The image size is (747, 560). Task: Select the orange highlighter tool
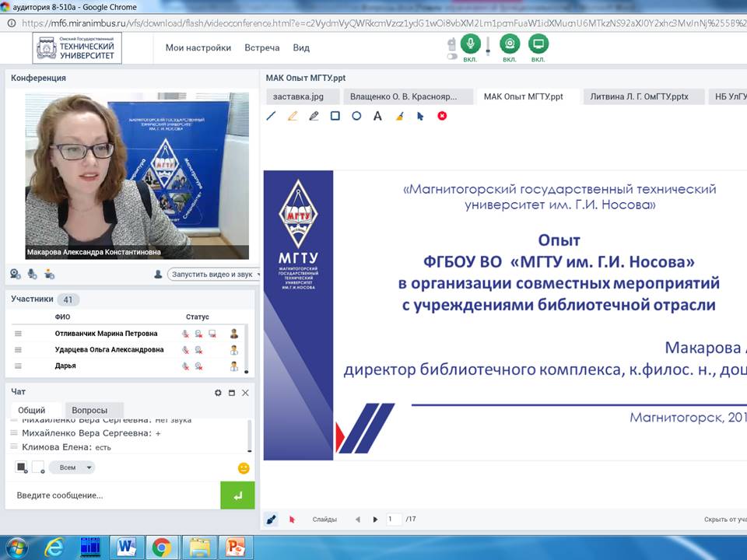point(293,116)
